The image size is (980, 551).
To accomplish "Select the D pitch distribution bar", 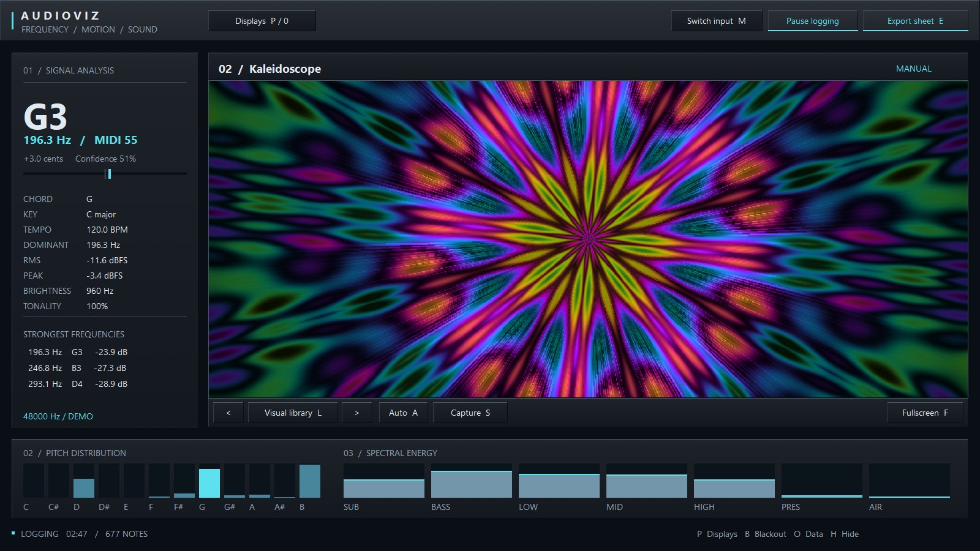I will (84, 481).
